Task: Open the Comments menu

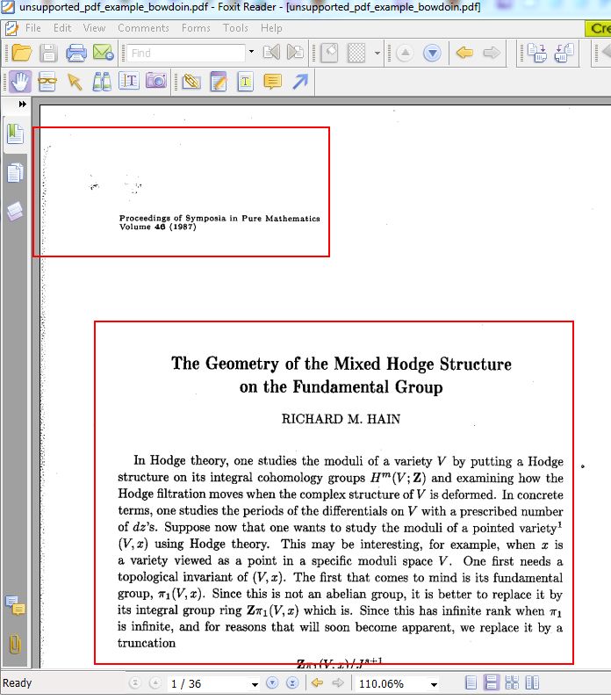Action: click(143, 28)
